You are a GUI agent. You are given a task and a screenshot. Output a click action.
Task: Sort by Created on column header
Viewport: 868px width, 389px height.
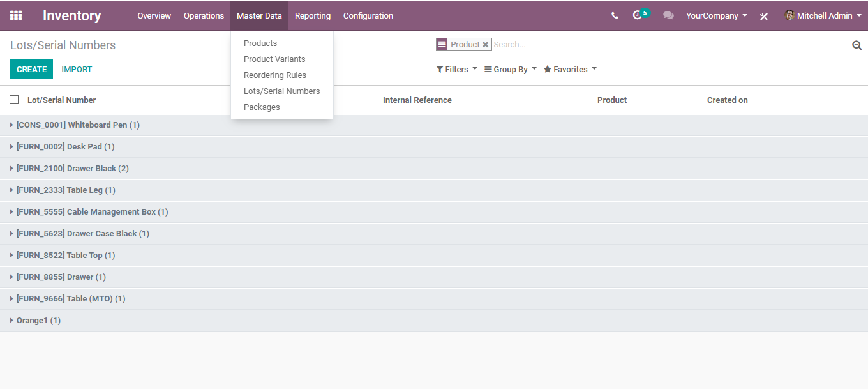click(x=728, y=100)
